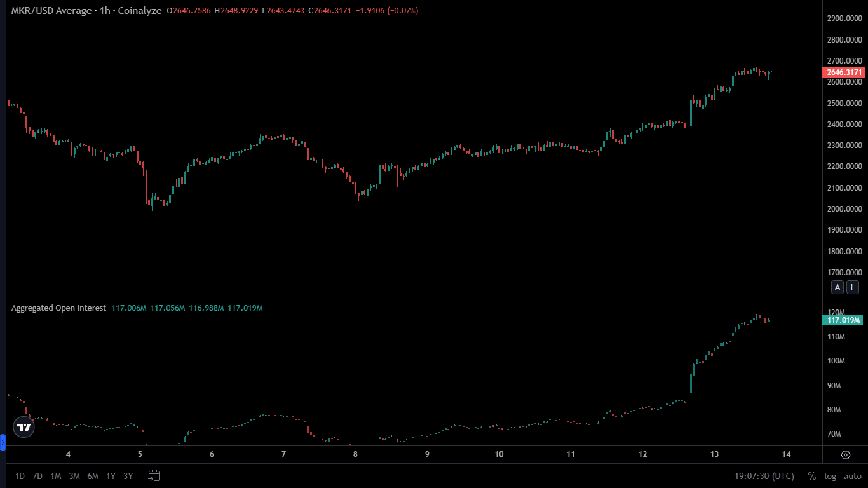Select the 1D time range
Viewport: 868px width, 488px height.
(x=20, y=476)
